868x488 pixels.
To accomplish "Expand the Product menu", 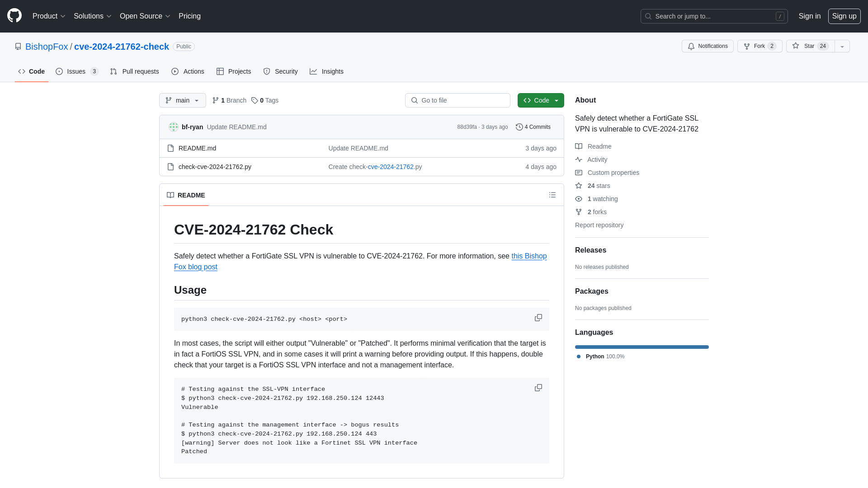I will [x=49, y=16].
